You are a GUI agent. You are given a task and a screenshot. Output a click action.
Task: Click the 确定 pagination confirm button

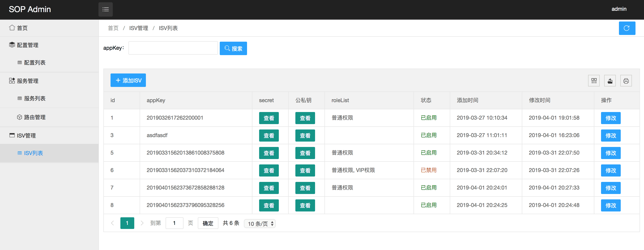pyautogui.click(x=208, y=223)
